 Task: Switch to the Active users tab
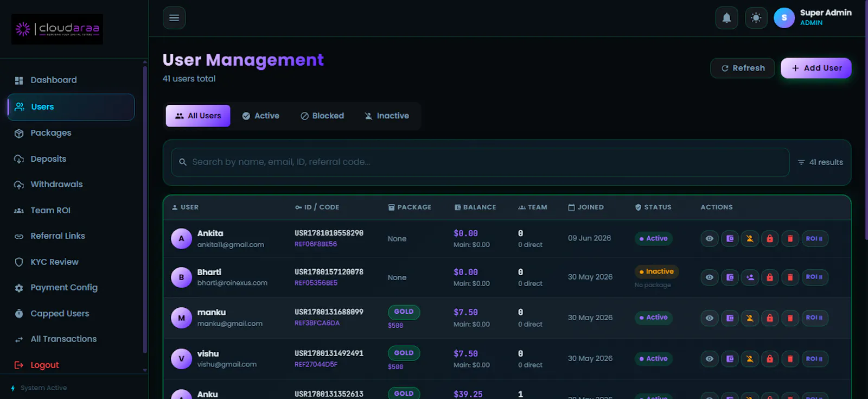(x=260, y=116)
